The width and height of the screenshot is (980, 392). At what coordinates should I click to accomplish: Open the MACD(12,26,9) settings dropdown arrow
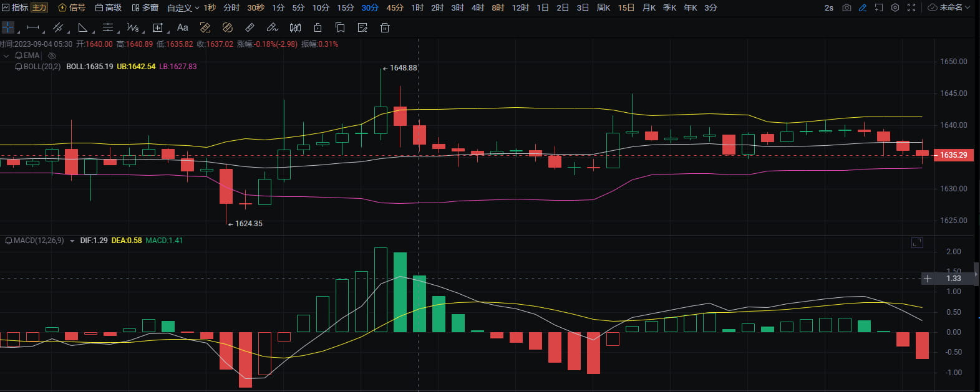point(72,241)
